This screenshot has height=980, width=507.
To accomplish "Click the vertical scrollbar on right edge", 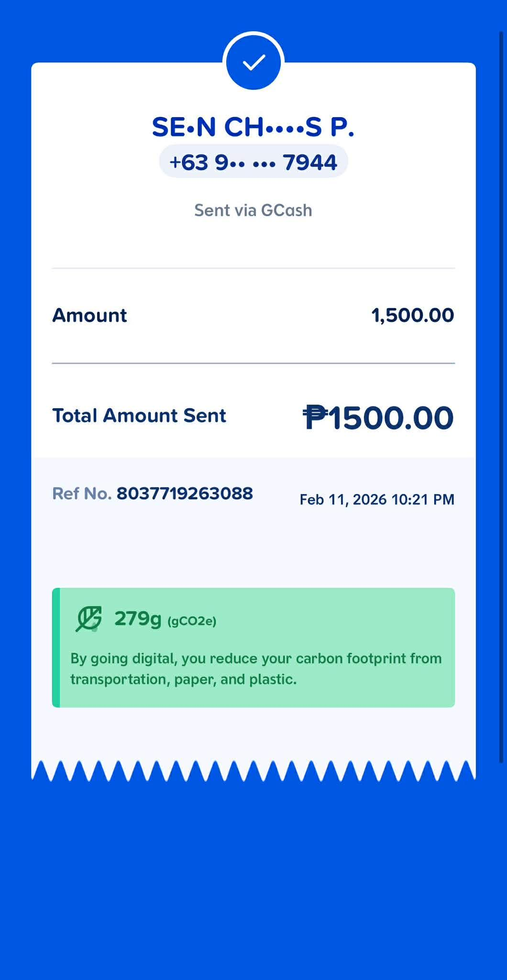I will tap(501, 397).
